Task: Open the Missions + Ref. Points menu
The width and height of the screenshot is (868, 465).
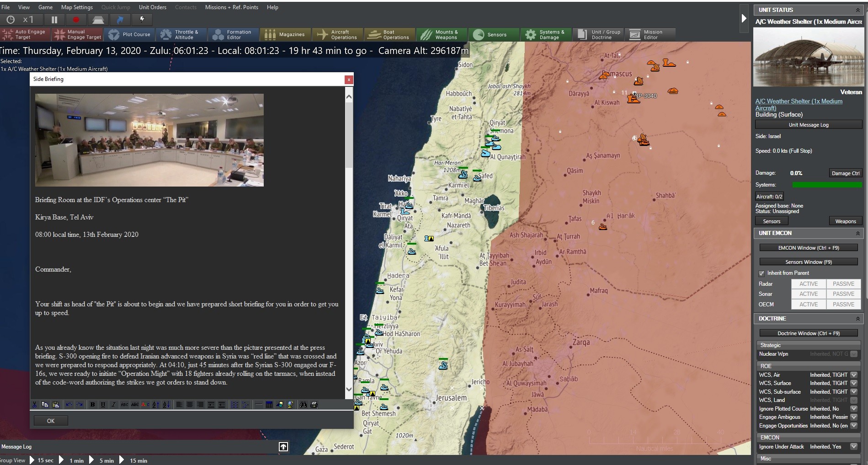Action: (232, 7)
